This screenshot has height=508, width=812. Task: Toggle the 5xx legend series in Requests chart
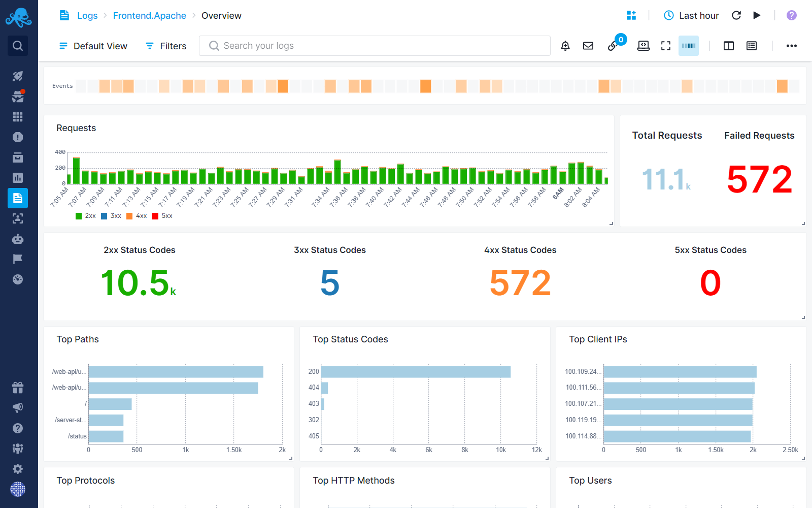[162, 216]
